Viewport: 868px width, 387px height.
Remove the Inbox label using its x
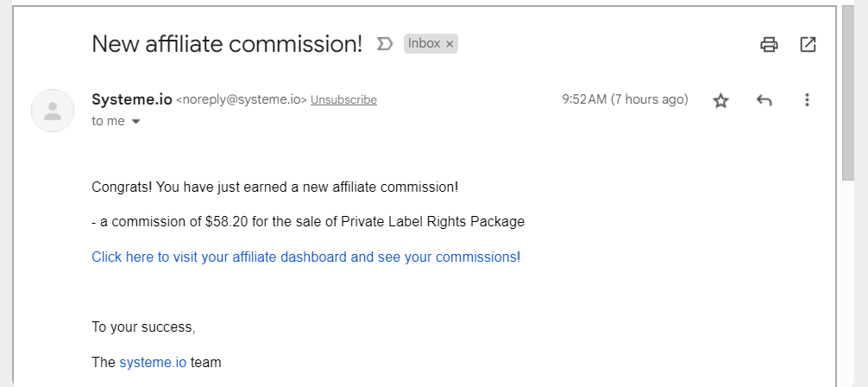(x=450, y=44)
